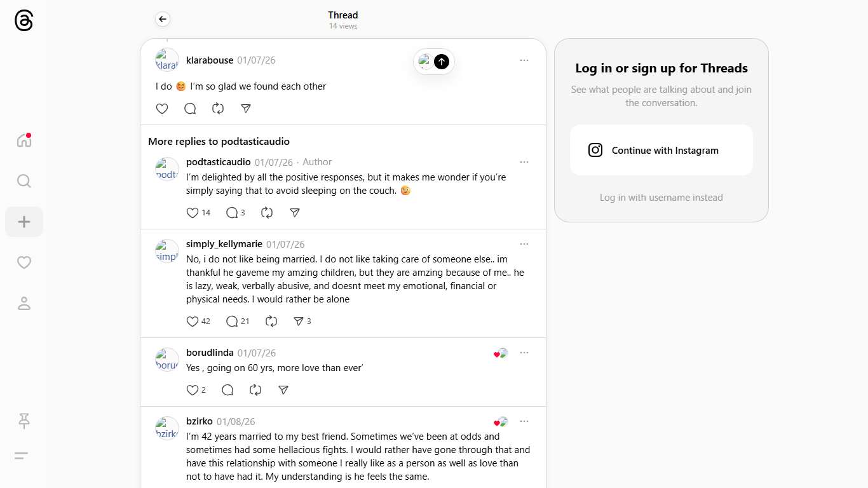
Task: Share simply_kellymarie's reply with 3 shares
Action: (298, 322)
